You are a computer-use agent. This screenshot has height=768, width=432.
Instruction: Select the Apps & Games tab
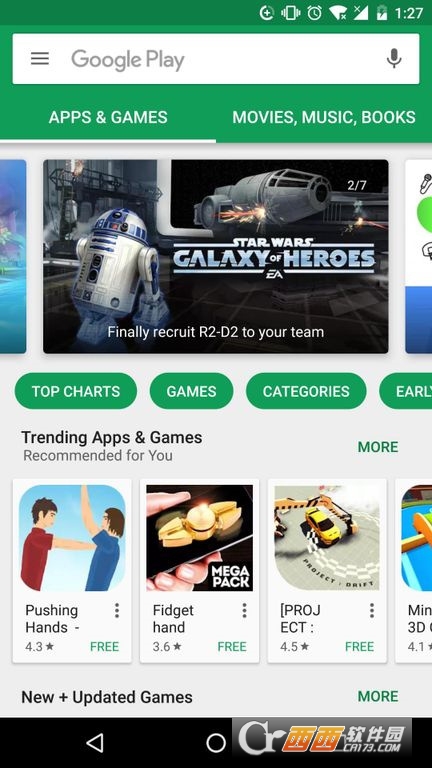(108, 117)
